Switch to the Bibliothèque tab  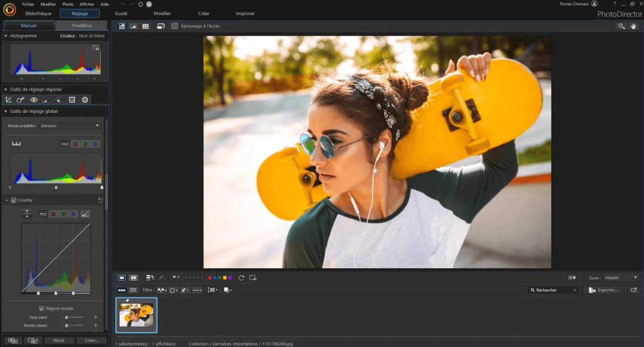pos(38,13)
